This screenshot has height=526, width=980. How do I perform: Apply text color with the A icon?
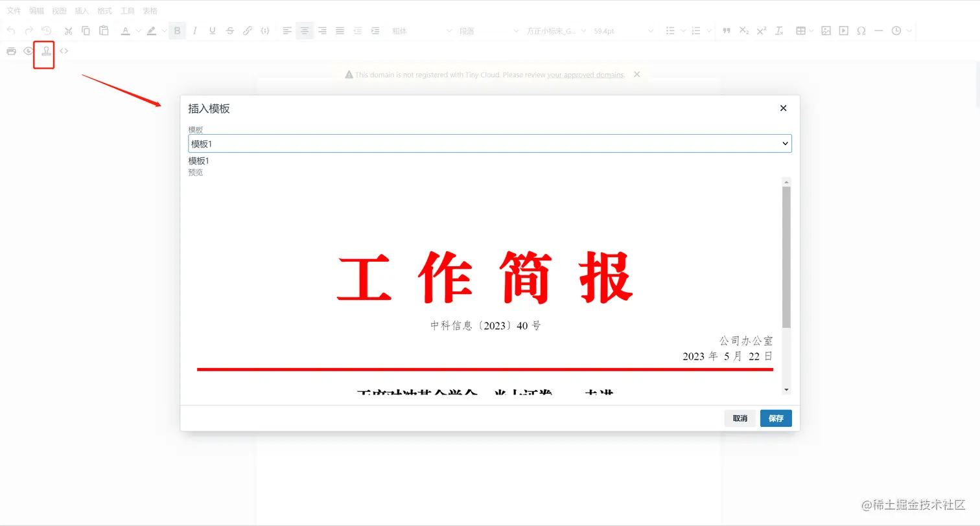click(126, 30)
